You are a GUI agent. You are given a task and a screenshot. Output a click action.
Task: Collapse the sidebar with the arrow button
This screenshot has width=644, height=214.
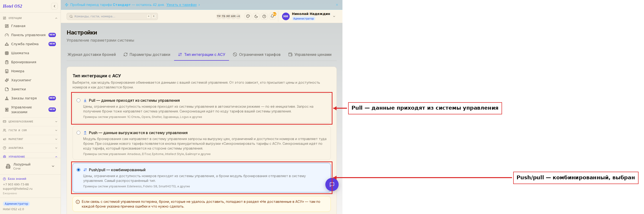[54, 6]
